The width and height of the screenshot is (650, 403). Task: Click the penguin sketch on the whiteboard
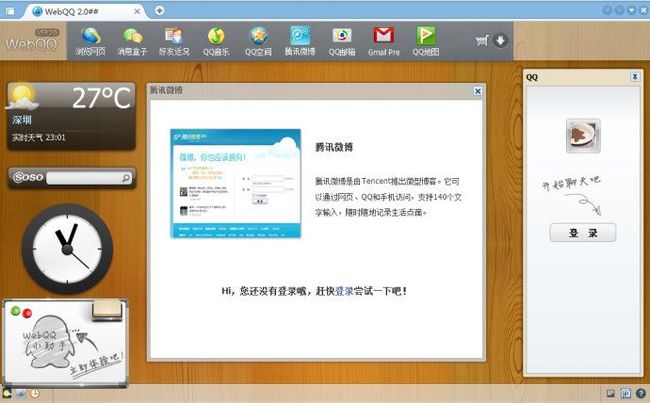pos(51,342)
